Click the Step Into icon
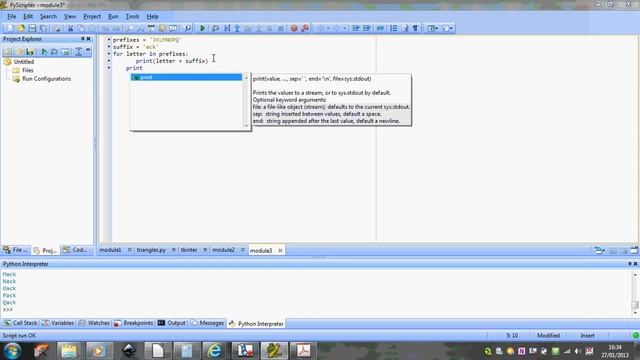The height and width of the screenshot is (360, 640). point(237,28)
